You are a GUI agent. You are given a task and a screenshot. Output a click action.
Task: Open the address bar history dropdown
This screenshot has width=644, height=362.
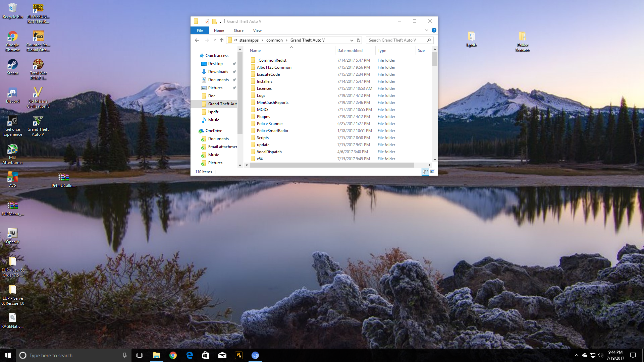tap(352, 40)
